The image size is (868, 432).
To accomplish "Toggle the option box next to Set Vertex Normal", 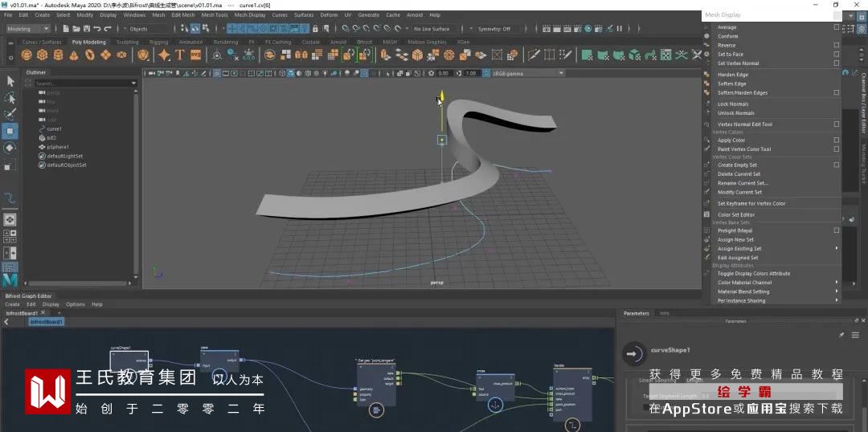I will tap(837, 63).
